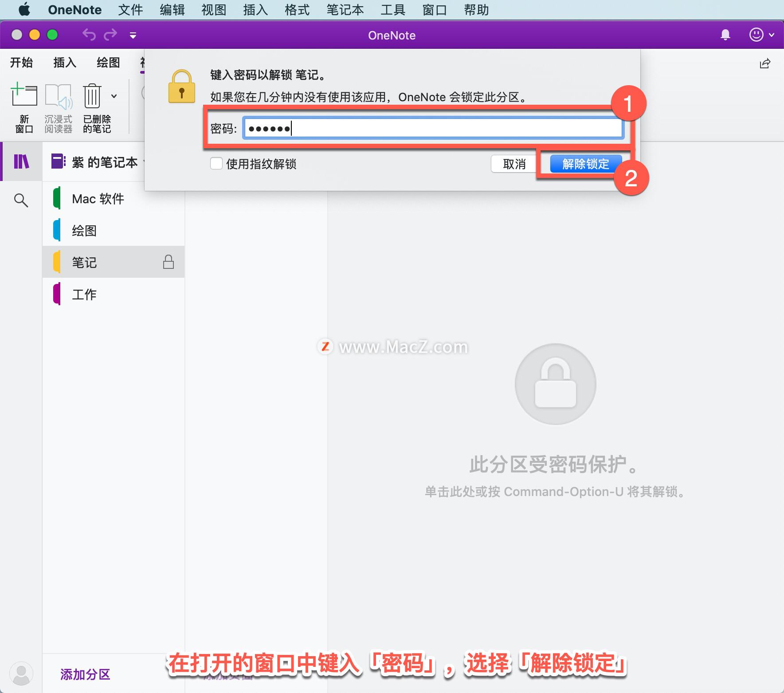Click the 此分区受密码保护 message
784x693 pixels.
pyautogui.click(x=555, y=465)
